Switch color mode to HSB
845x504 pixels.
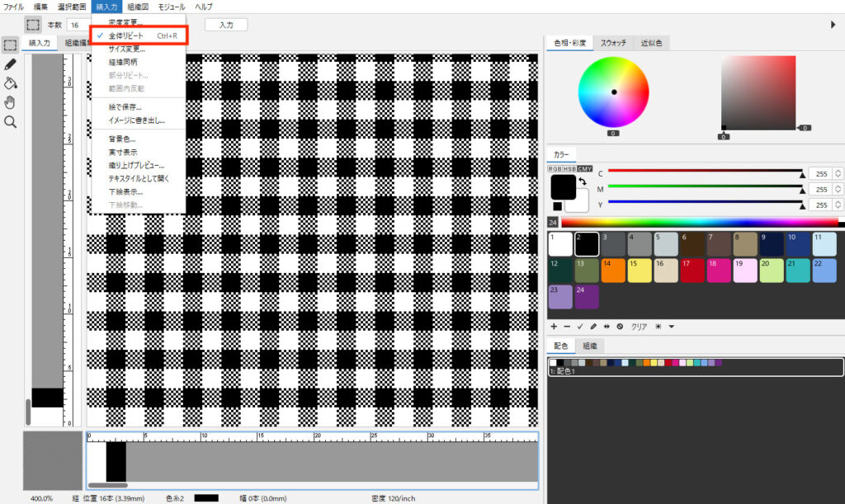coord(569,168)
